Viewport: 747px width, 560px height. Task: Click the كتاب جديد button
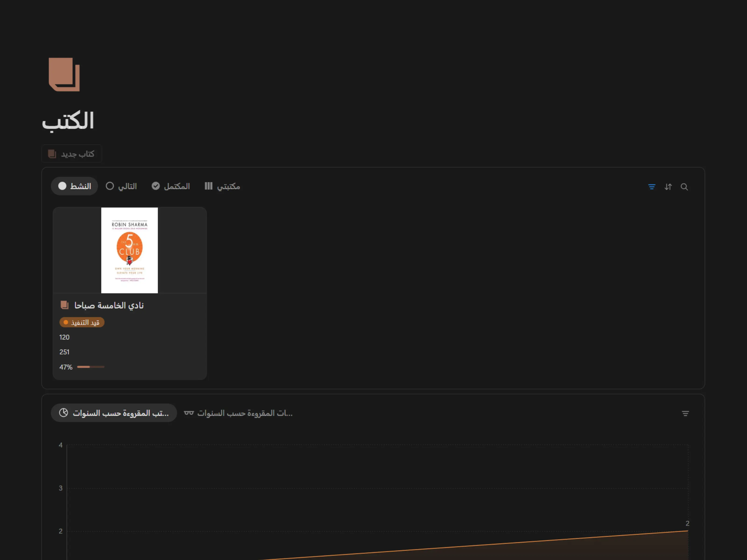pos(72,154)
